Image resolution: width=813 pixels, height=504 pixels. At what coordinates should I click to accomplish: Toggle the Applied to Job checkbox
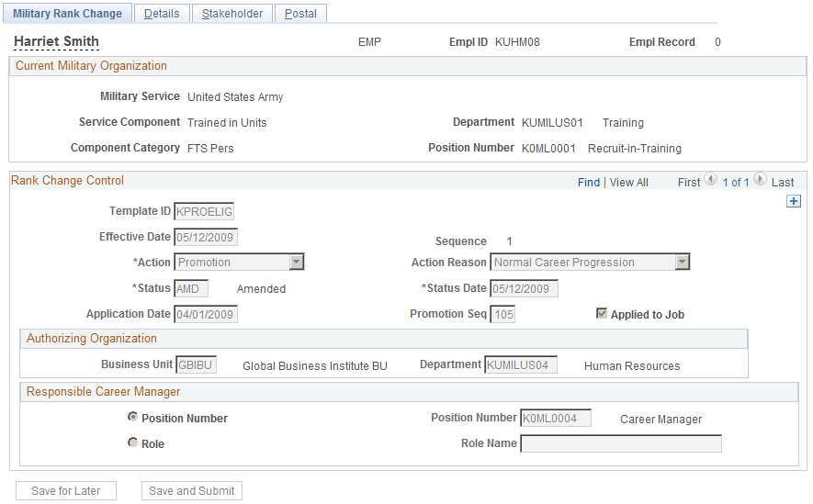point(602,313)
